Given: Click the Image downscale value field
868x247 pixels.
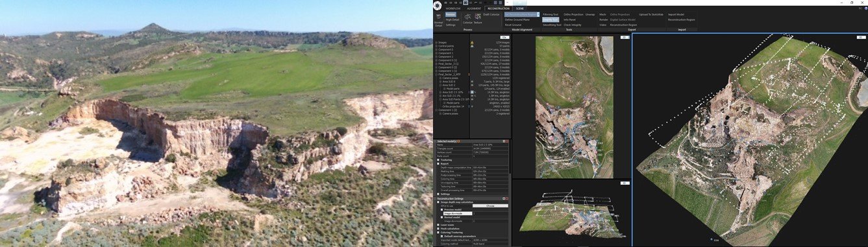Looking at the screenshot, I should pyautogui.click(x=491, y=213).
